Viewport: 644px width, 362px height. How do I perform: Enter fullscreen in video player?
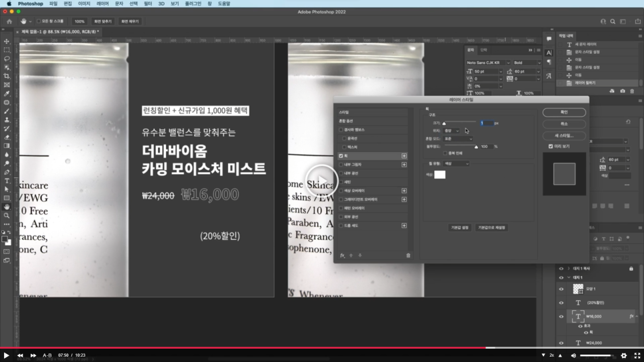(x=637, y=355)
